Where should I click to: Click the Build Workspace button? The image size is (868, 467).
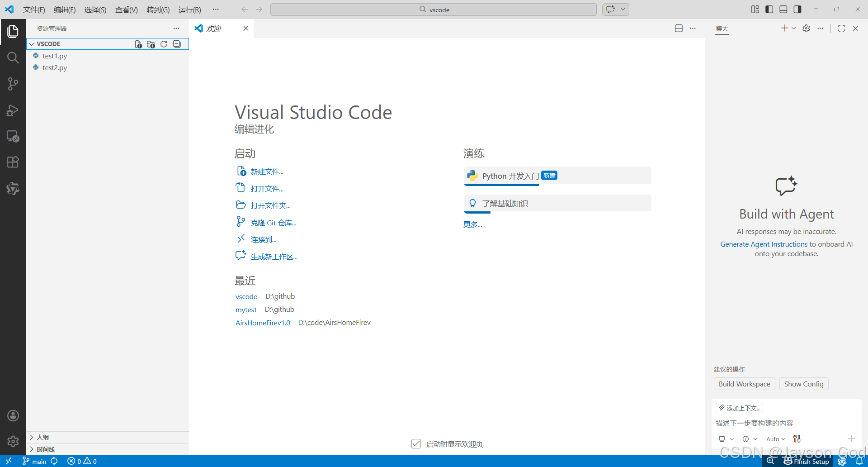click(x=745, y=384)
